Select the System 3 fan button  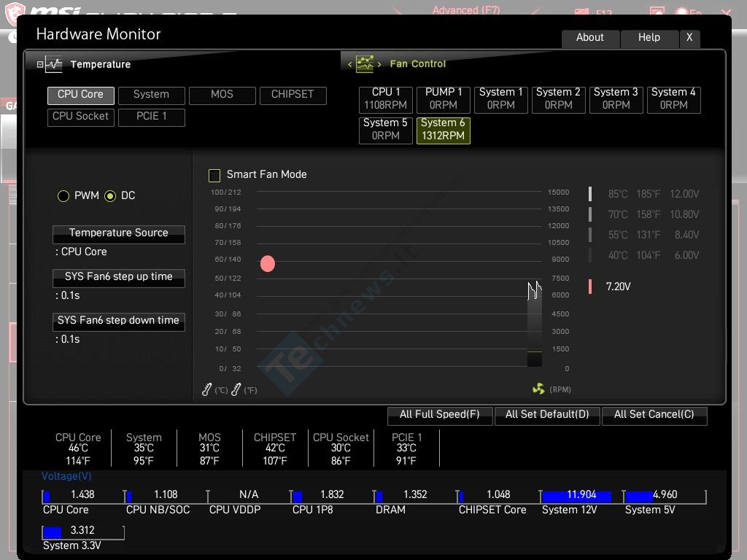pos(616,99)
